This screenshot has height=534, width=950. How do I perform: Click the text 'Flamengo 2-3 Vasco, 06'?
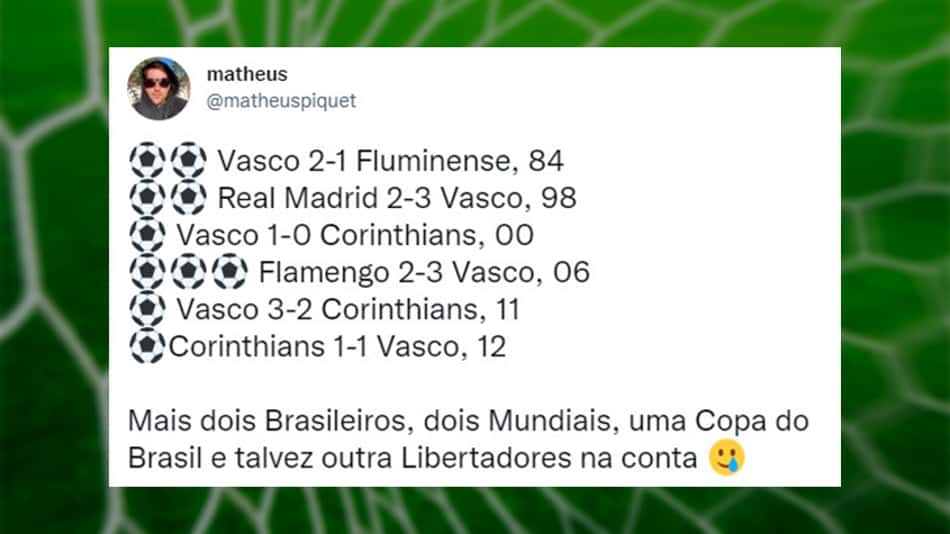pyautogui.click(x=424, y=272)
